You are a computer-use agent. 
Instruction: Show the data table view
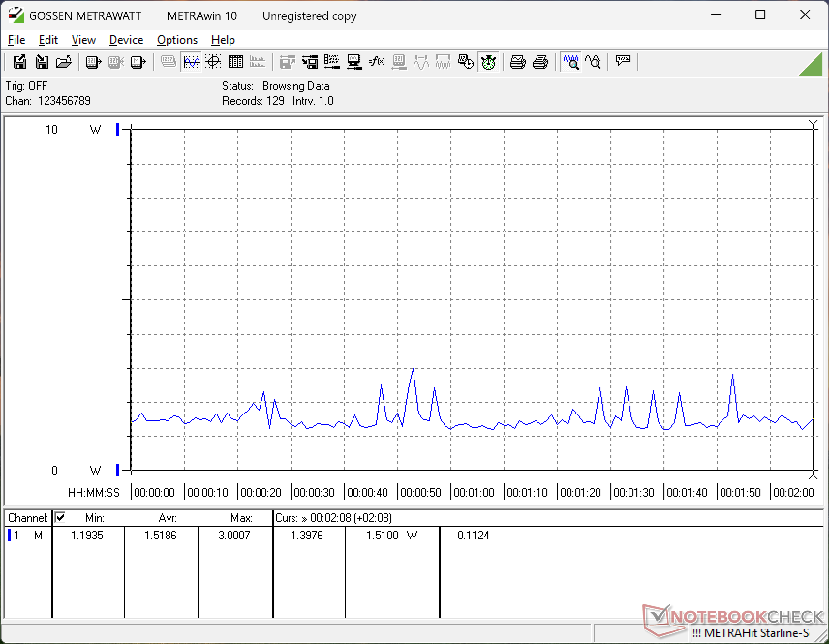(236, 62)
